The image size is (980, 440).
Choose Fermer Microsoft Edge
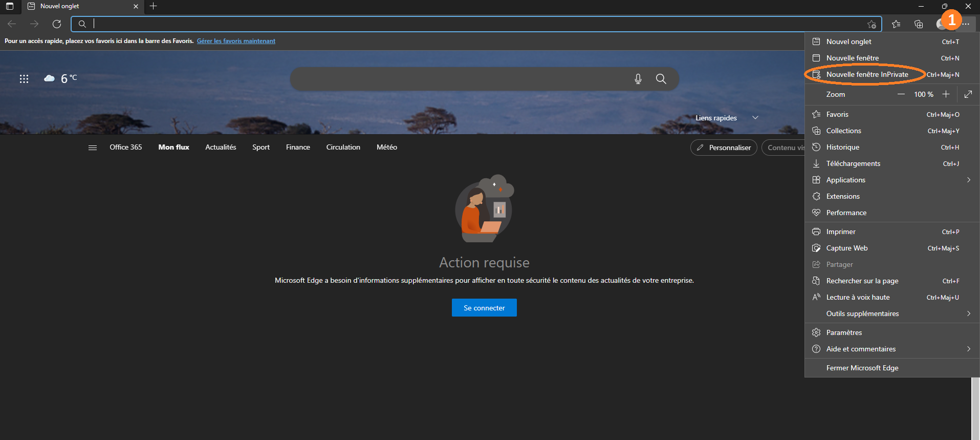coord(892,368)
